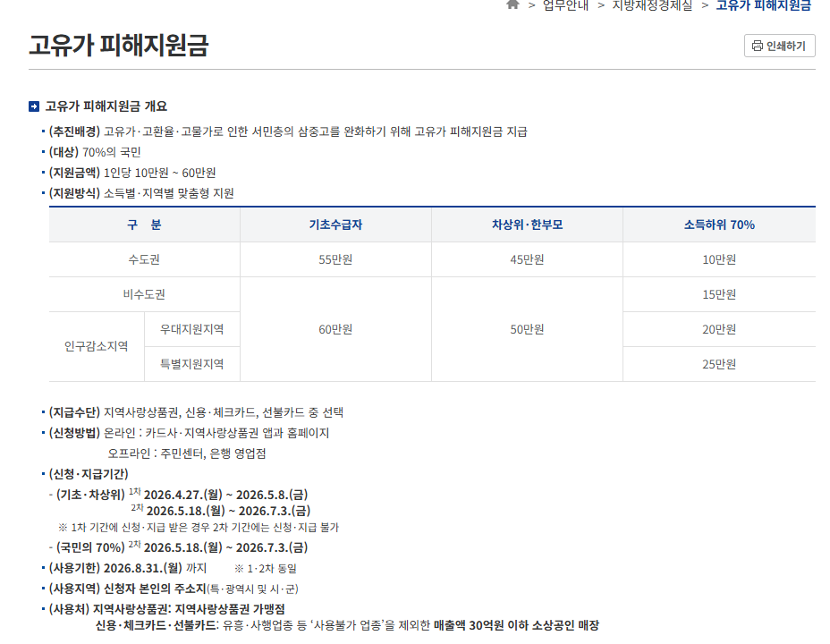830x644 pixels.
Task: Select the 기초수급자 column header
Action: [335, 225]
